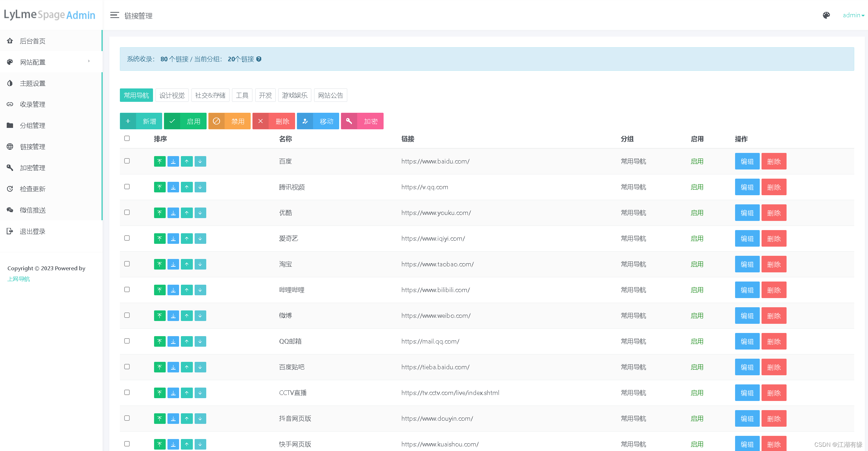The height and width of the screenshot is (451, 868).
Task: Open the theme palette icon in header
Action: click(x=826, y=15)
